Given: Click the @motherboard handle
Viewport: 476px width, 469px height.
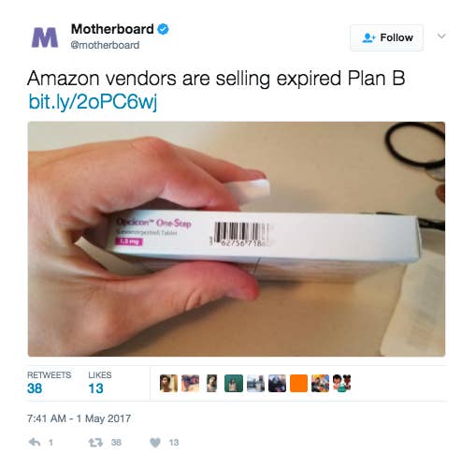Looking at the screenshot, I should pyautogui.click(x=105, y=45).
